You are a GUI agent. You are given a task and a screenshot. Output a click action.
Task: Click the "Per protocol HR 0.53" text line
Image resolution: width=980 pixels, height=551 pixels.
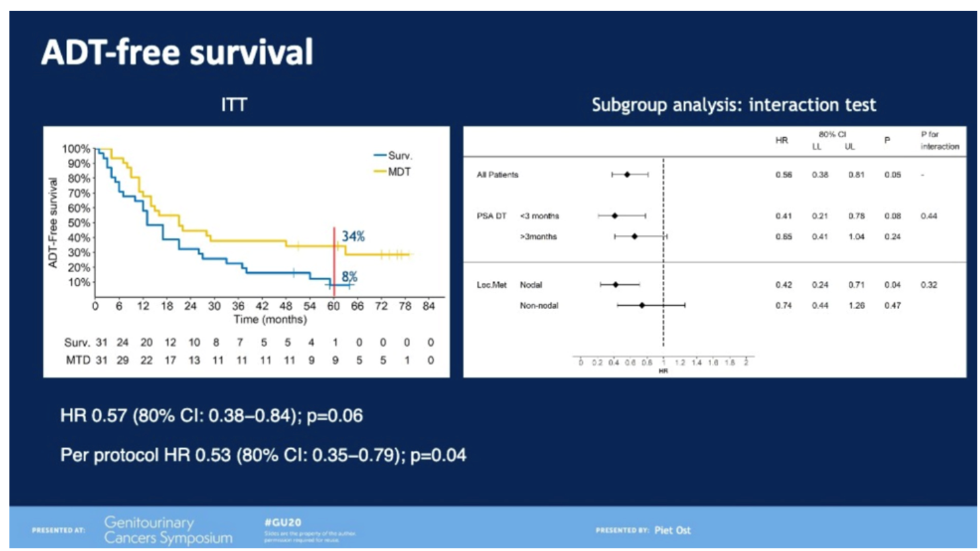(263, 456)
